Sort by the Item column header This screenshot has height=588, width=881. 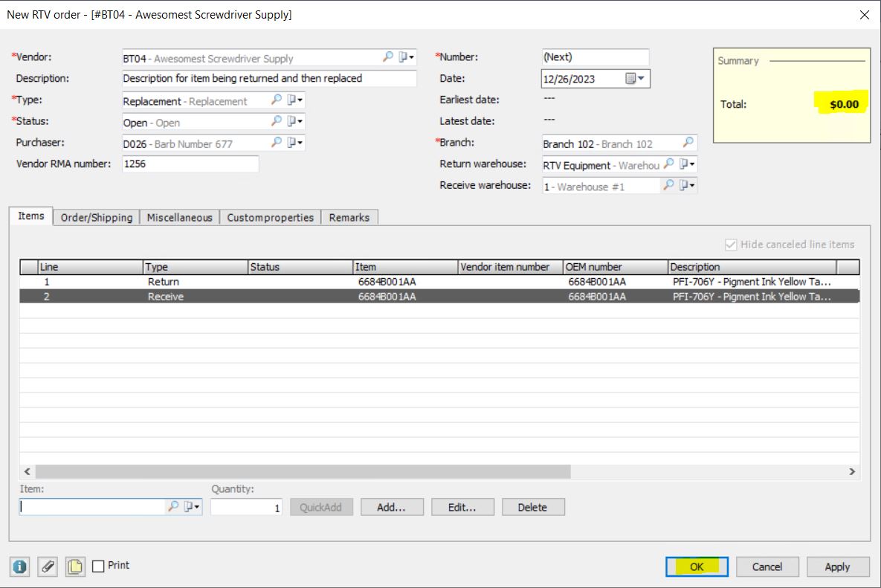(x=406, y=267)
